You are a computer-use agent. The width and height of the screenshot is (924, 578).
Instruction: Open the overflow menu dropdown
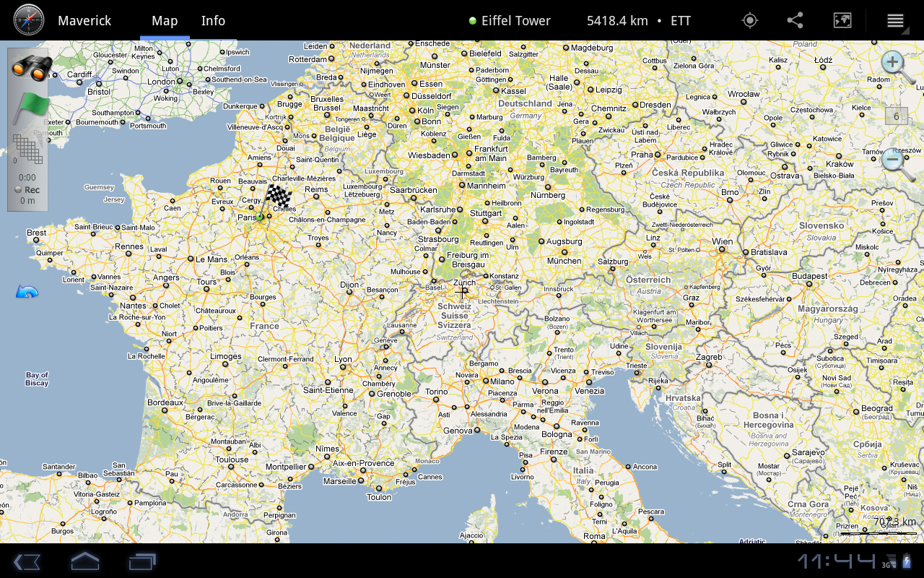click(895, 20)
